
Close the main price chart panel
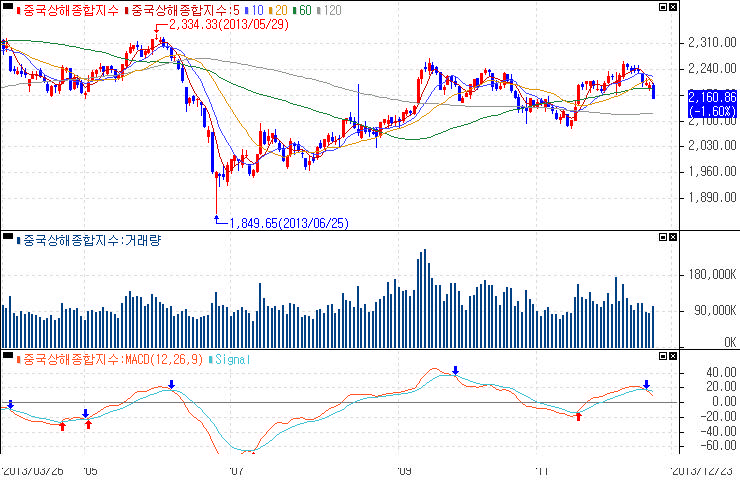674,8
